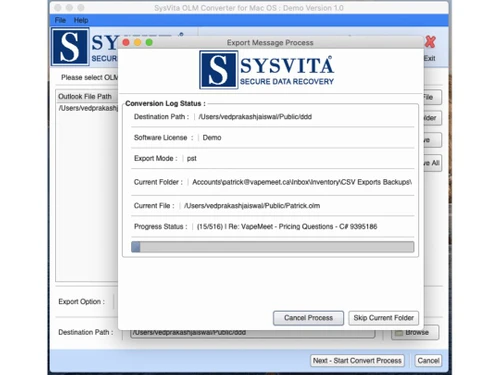Close Export Message Process dialog with red button

pos(126,43)
